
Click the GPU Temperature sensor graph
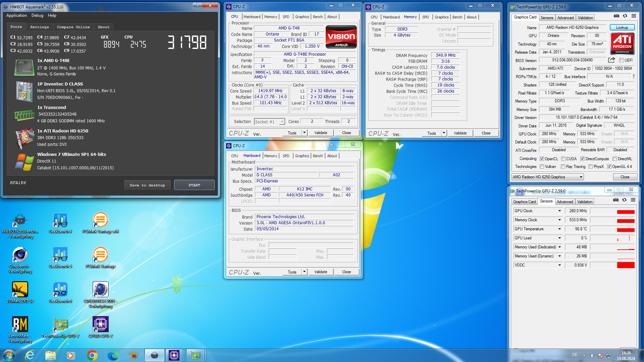pos(612,229)
